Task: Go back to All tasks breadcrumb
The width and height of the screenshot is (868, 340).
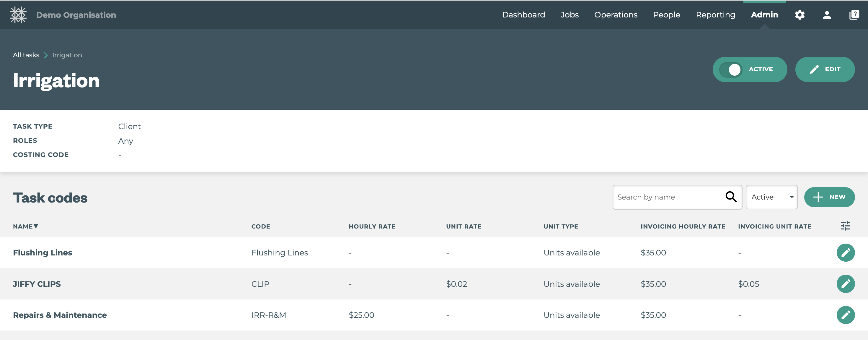Action: [x=26, y=55]
